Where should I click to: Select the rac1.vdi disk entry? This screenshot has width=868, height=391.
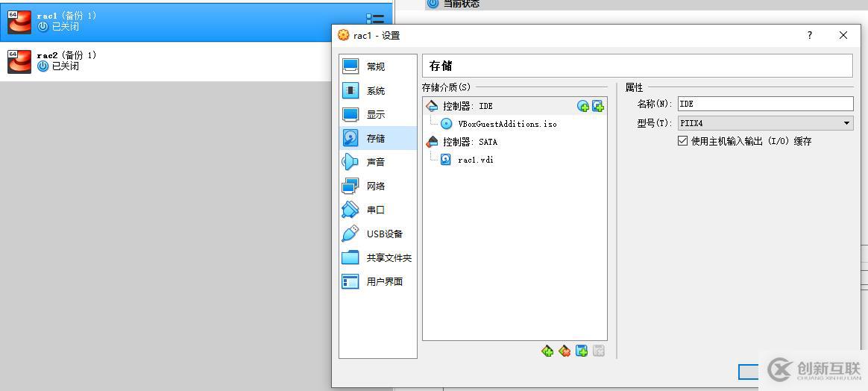point(515,160)
